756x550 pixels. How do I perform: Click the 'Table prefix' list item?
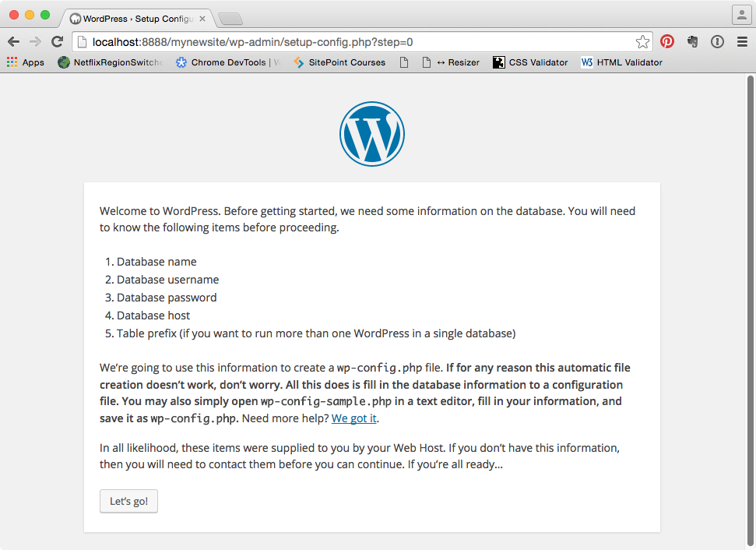tap(316, 333)
